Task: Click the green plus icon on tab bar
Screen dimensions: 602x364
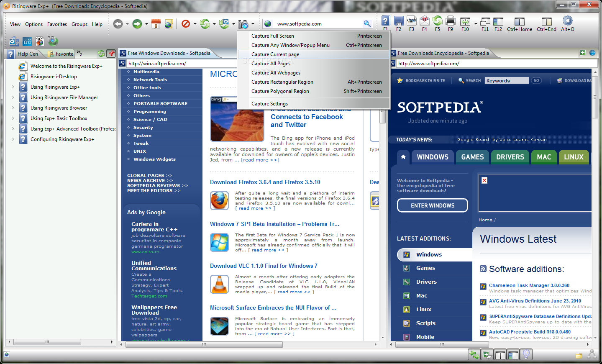Action: (583, 53)
